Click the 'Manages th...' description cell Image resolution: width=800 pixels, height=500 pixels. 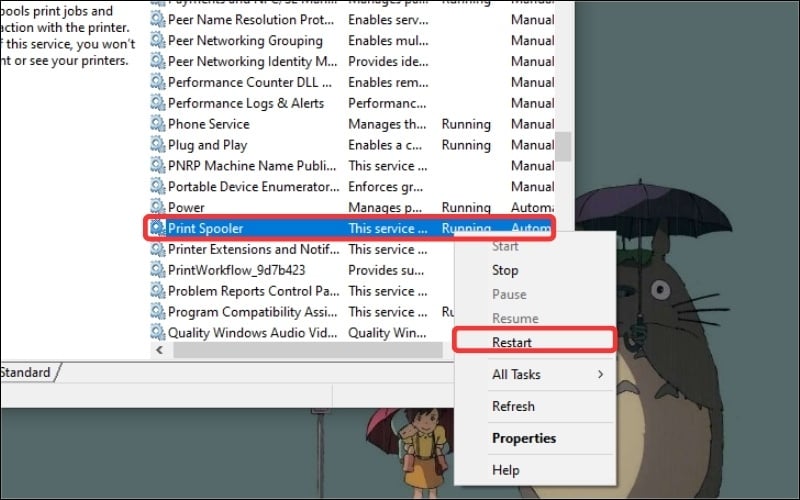coord(387,124)
